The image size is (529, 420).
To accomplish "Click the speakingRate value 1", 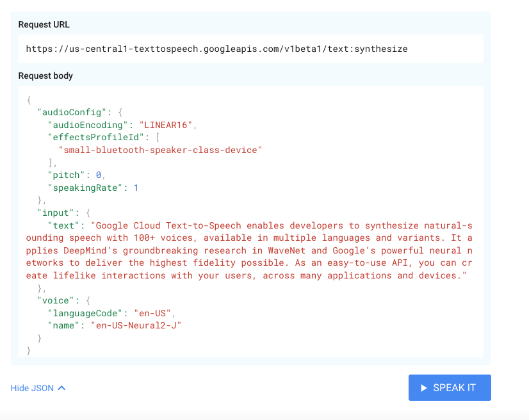I will tap(136, 188).
